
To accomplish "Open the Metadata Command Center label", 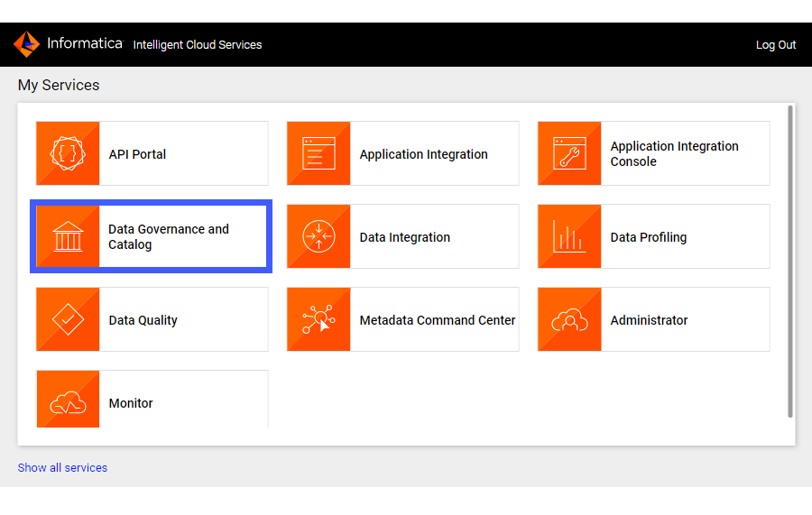I will 438,320.
